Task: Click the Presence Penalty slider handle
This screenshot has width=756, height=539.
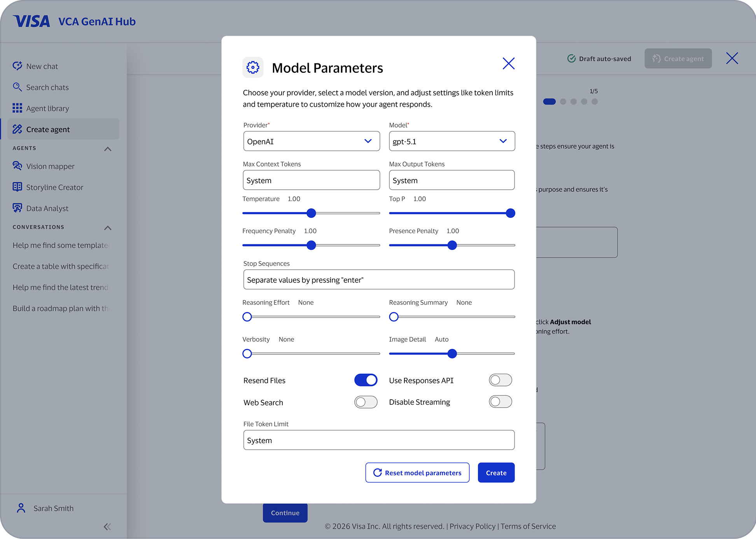Action: point(452,245)
